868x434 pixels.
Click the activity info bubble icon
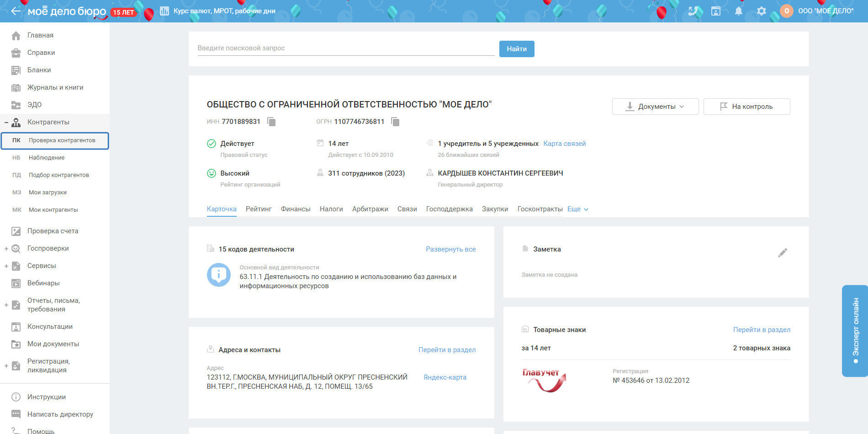point(219,275)
